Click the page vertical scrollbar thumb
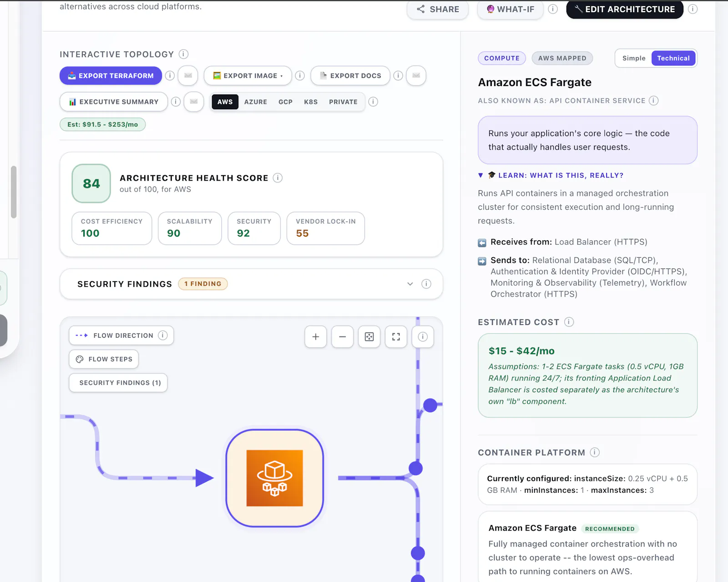This screenshot has width=728, height=582. [14, 192]
